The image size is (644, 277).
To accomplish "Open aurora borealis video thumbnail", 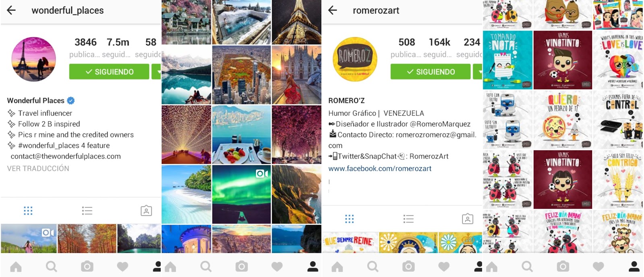I will tap(242, 194).
